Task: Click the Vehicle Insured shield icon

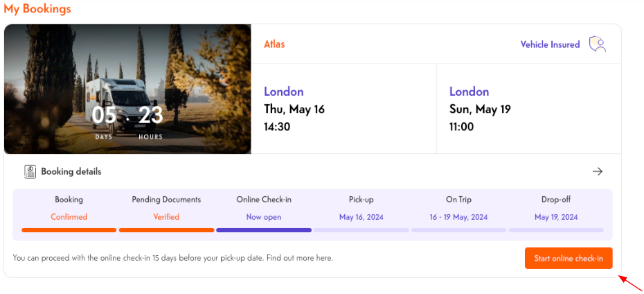Action: 597,44
